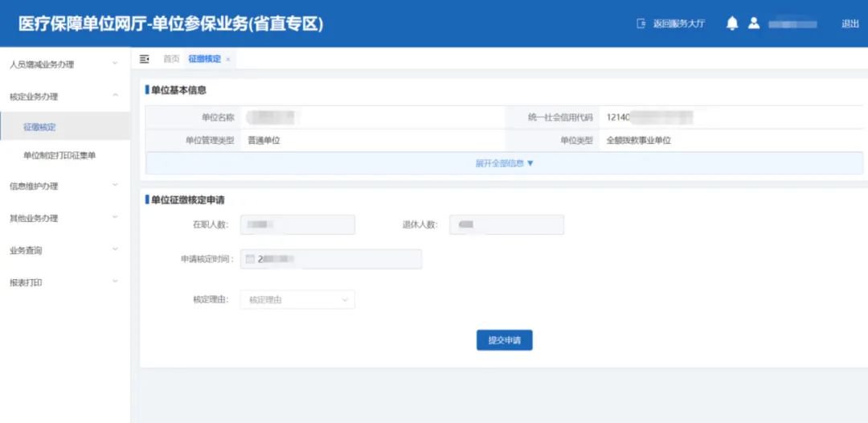Viewport: 868px width, 423px height.
Task: Click the 在职人数 input field
Action: [297, 224]
